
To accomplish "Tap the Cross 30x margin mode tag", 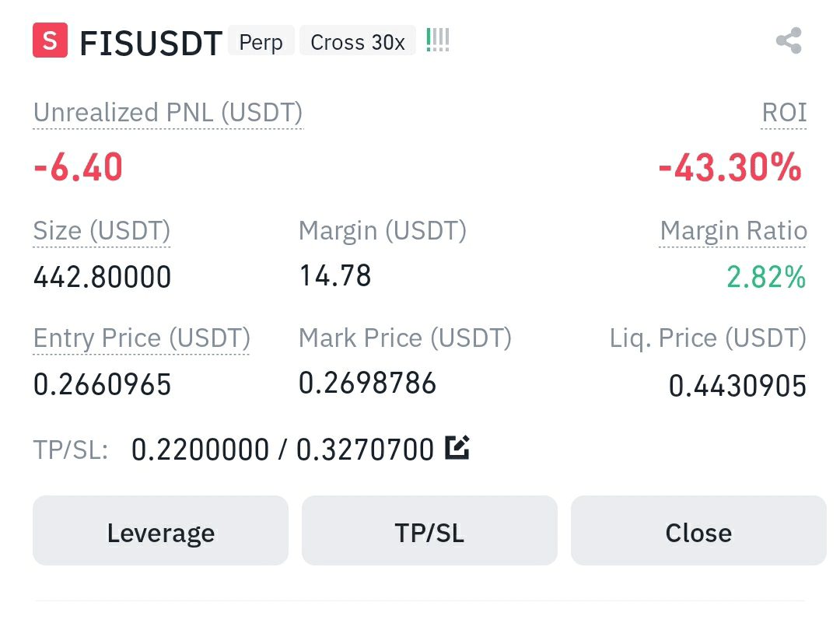I will 358,40.
